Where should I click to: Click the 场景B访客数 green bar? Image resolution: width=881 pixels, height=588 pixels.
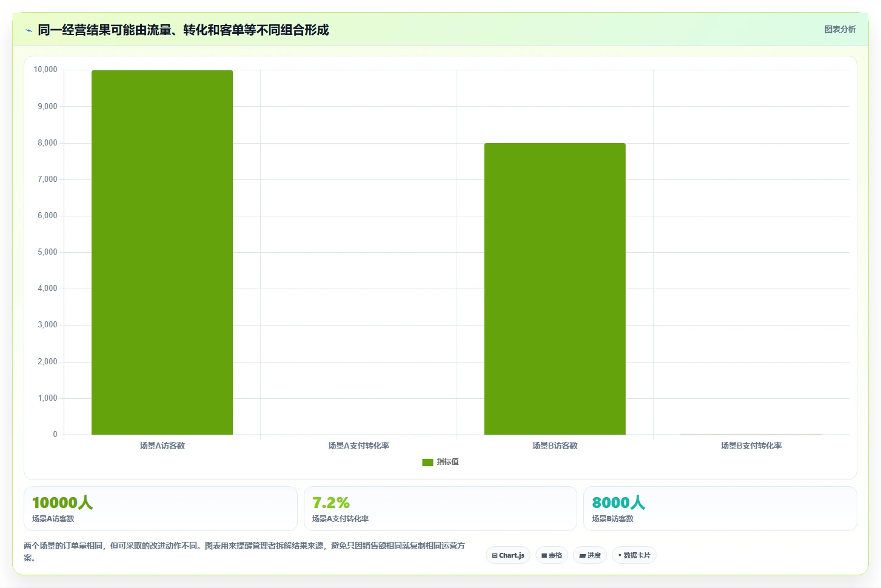(555, 289)
